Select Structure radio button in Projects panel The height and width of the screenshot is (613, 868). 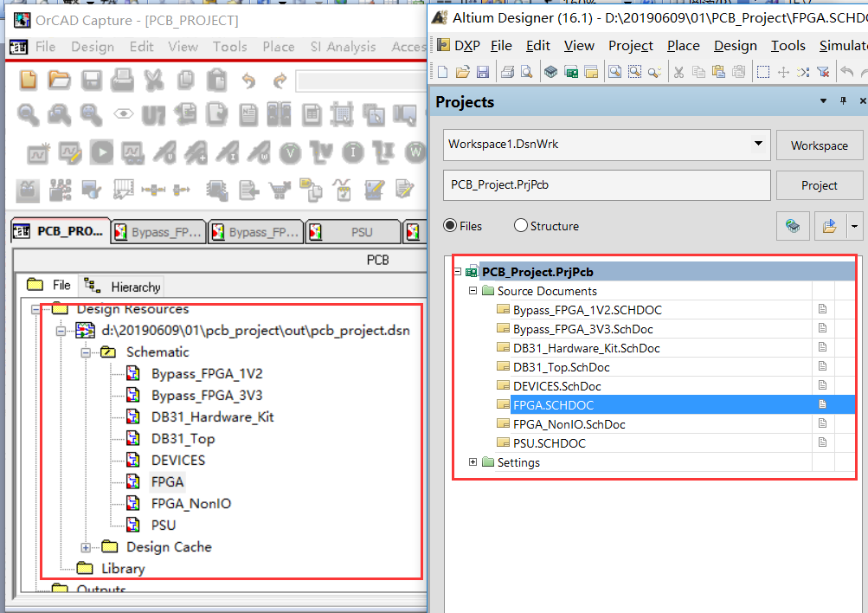pyautogui.click(x=520, y=226)
